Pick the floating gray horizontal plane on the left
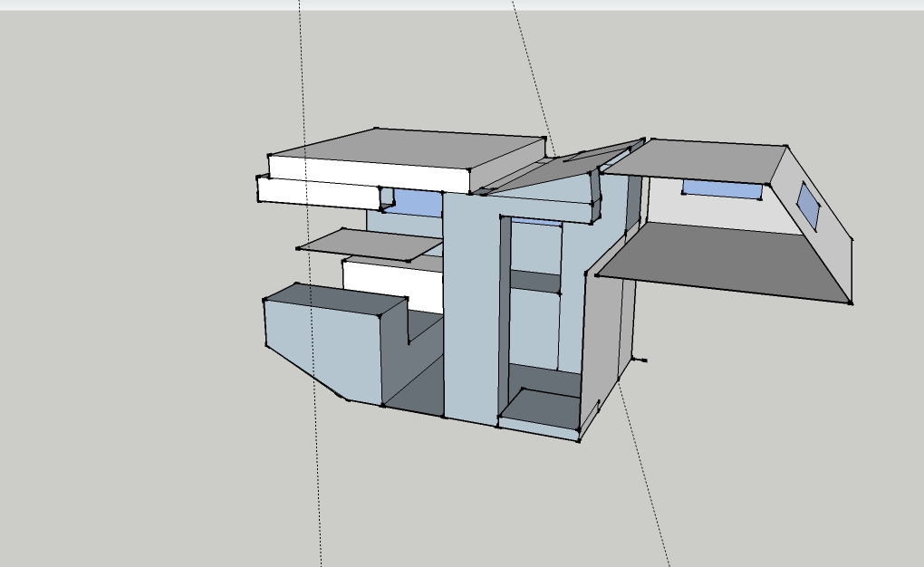This screenshot has height=567, width=924. 371,243
